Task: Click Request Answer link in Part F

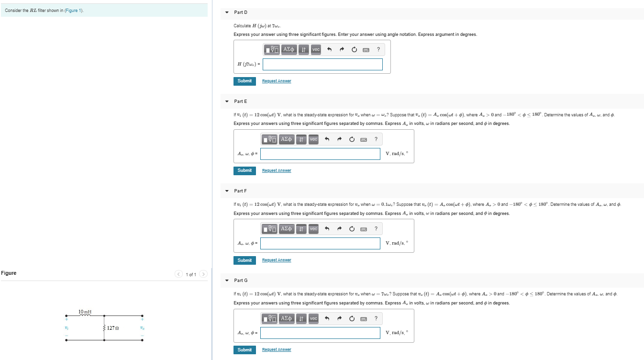Action: tap(277, 260)
